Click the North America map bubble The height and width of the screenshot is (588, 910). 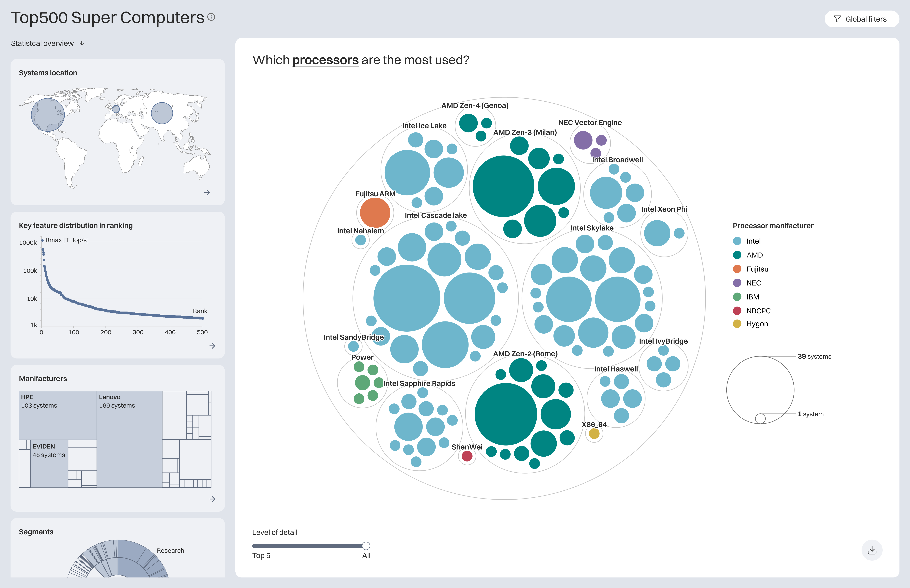point(48,115)
